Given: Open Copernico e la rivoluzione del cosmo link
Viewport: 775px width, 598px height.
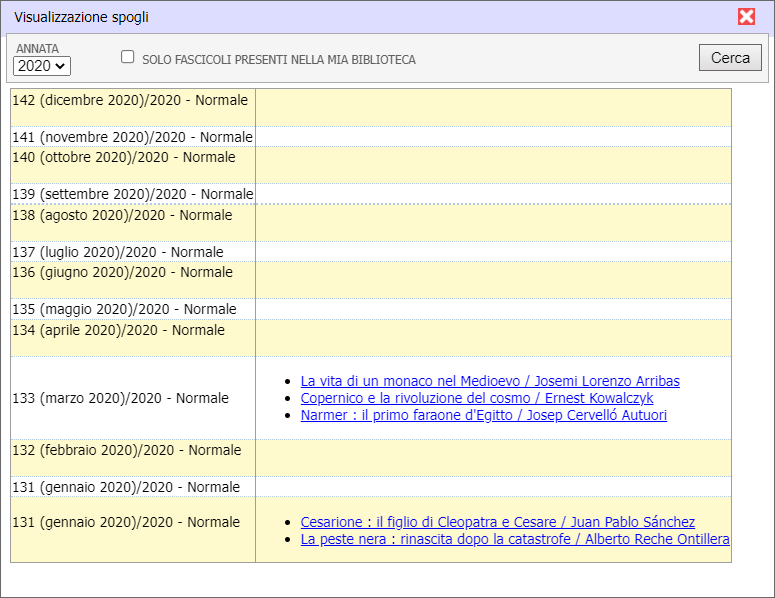Looking at the screenshot, I should click(x=477, y=398).
